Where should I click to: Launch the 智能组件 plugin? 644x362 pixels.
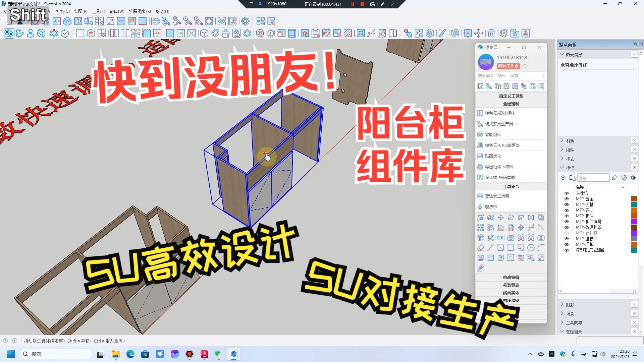click(x=511, y=134)
